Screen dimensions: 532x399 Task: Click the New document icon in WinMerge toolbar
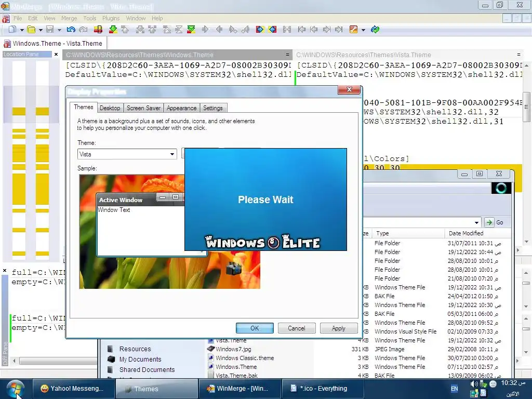tap(12, 30)
